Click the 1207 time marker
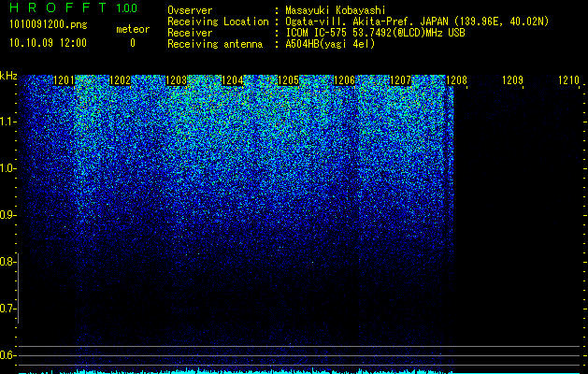 pos(400,80)
